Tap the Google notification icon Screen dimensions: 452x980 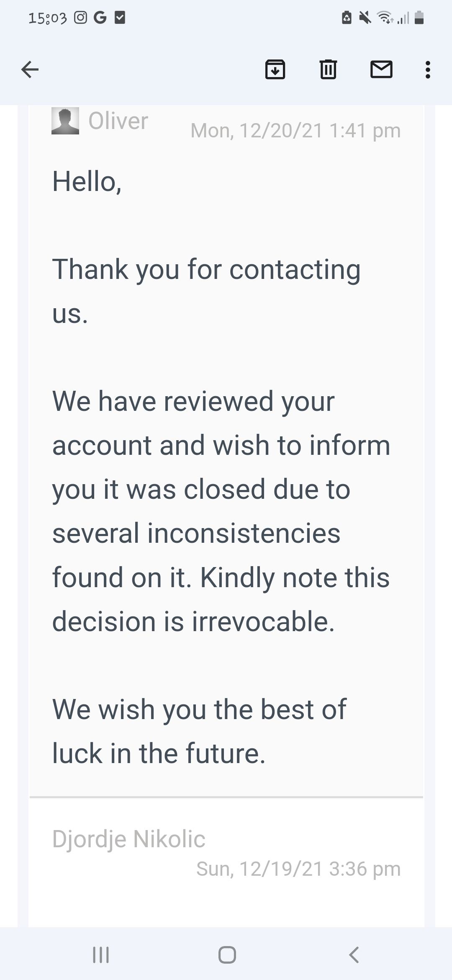pos(100,18)
